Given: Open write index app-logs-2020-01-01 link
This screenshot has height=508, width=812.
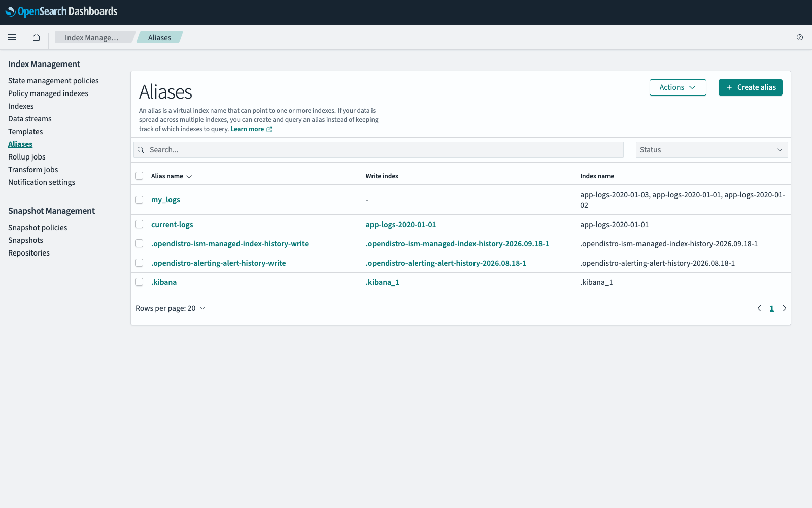Looking at the screenshot, I should 401,225.
